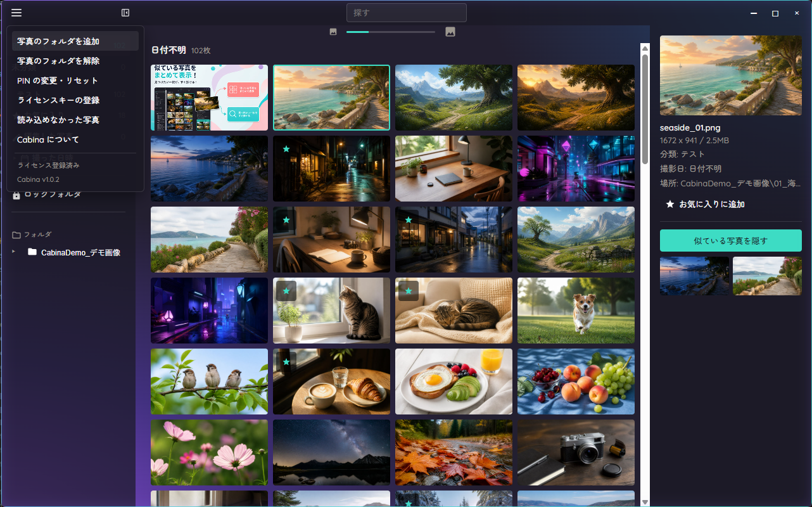This screenshot has height=507, width=812.
Task: Click the seaside_01.png file name
Action: [x=690, y=128]
